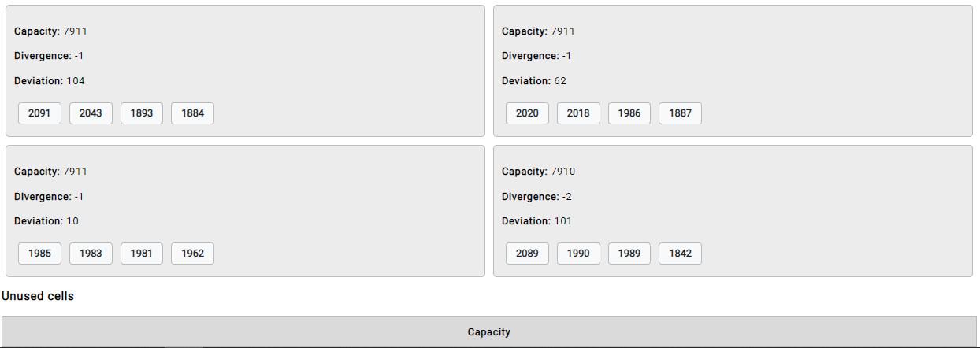Sort by the Capacity column header

pos(488,332)
